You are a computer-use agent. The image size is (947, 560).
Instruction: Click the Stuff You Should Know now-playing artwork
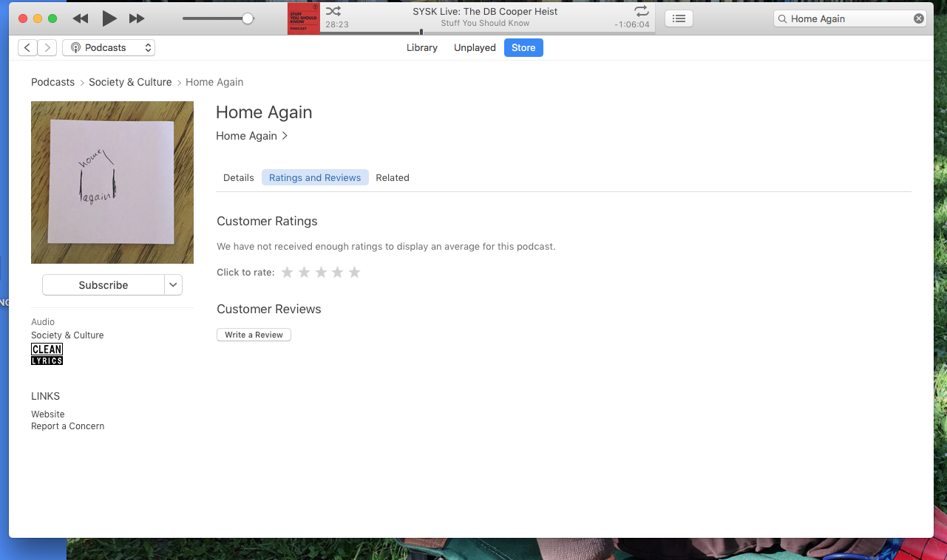coord(304,18)
